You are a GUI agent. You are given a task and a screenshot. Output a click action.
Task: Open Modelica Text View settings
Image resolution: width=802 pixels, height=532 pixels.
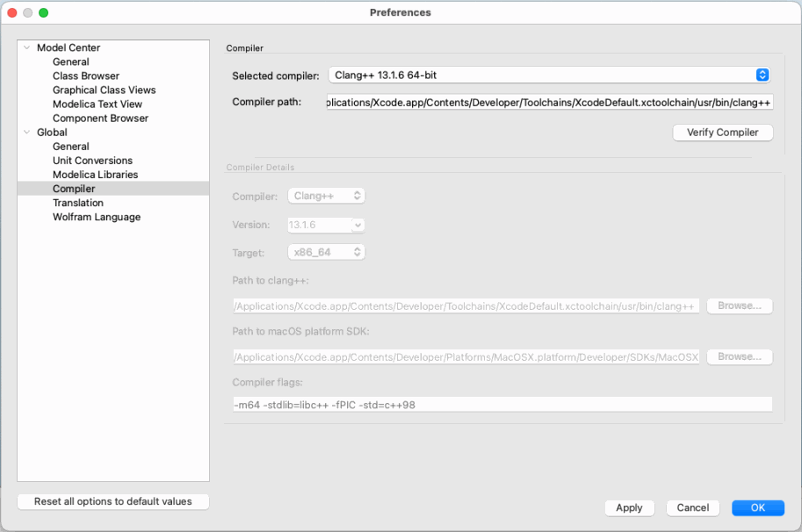[97, 104]
